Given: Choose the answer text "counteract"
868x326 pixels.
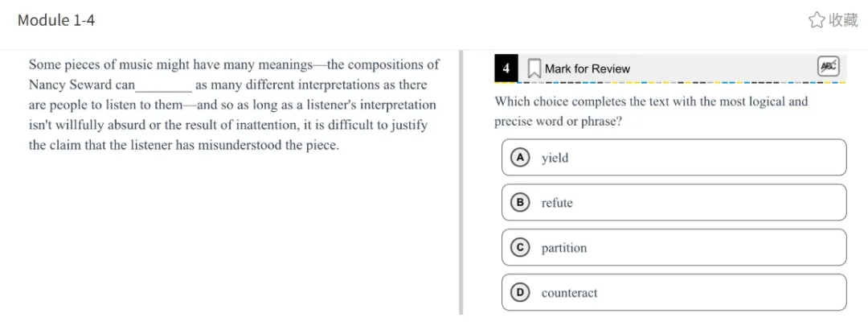Looking at the screenshot, I should (x=569, y=293).
